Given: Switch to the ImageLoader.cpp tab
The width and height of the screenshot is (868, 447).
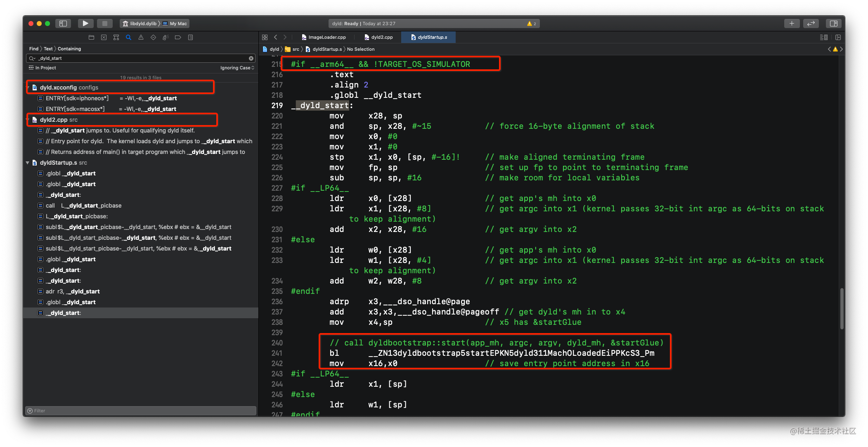Looking at the screenshot, I should click(x=324, y=37).
